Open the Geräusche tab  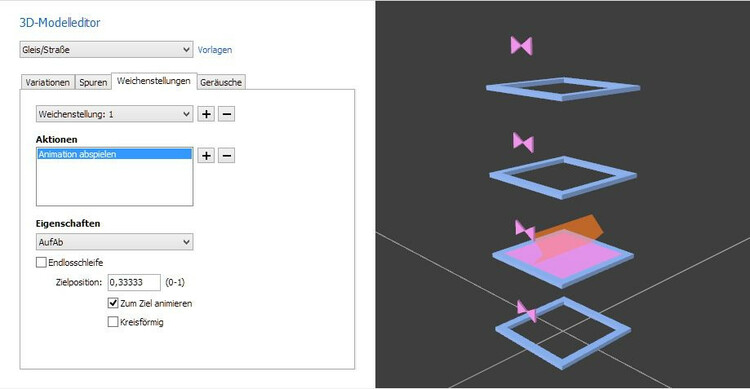coord(221,82)
